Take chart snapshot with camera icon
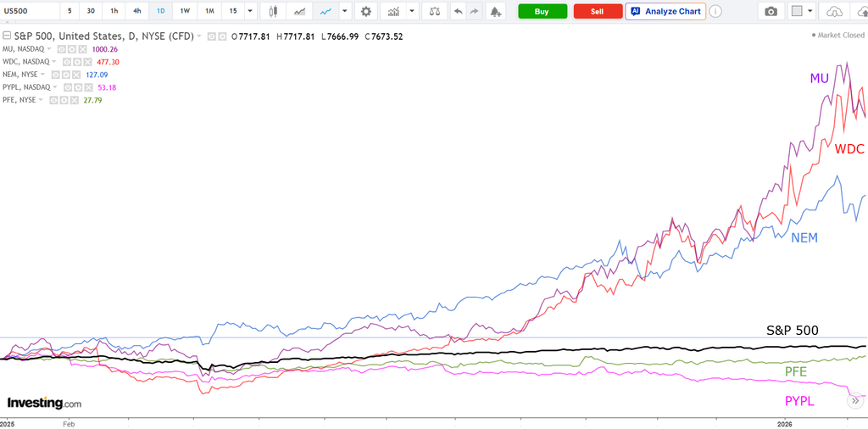Image resolution: width=868 pixels, height=429 pixels. point(771,11)
